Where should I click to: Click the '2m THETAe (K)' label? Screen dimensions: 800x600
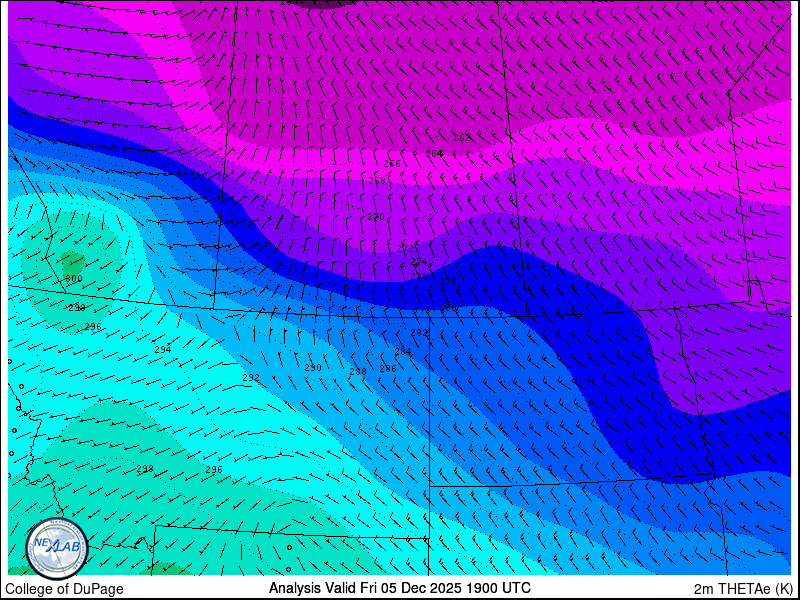tap(744, 588)
